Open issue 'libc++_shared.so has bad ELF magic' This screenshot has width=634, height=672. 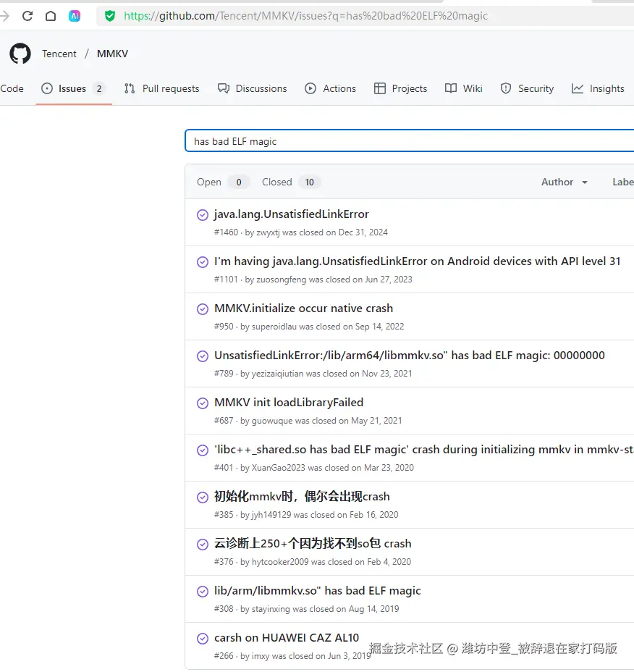pos(423,450)
